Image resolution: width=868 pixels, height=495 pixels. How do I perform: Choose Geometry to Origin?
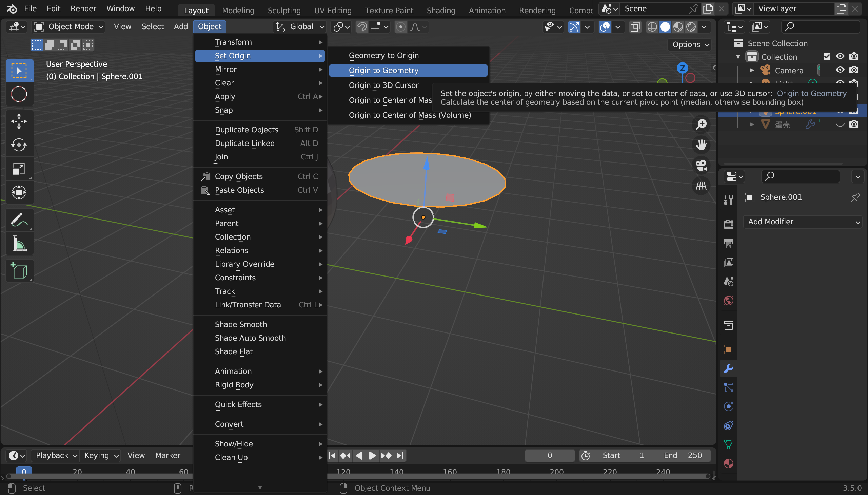[x=408, y=55]
